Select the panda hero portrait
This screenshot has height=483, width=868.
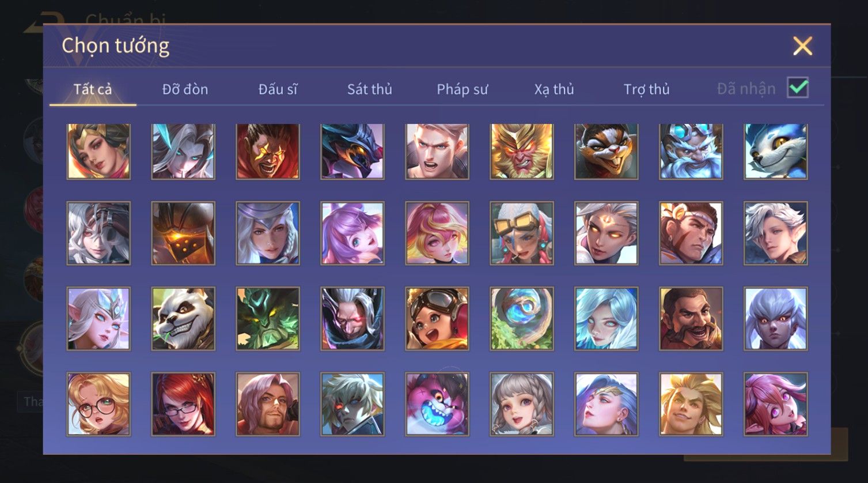(x=183, y=318)
